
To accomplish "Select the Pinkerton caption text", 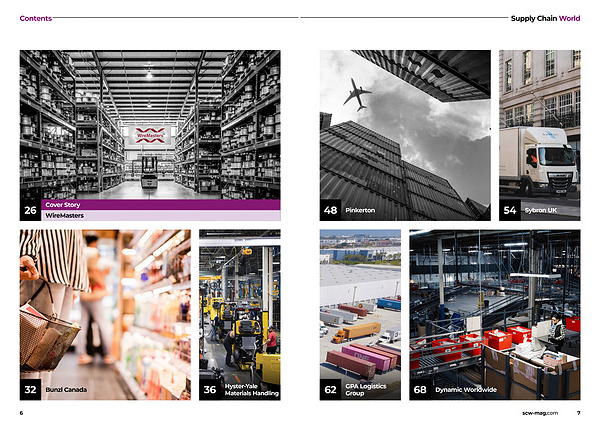I will click(360, 210).
